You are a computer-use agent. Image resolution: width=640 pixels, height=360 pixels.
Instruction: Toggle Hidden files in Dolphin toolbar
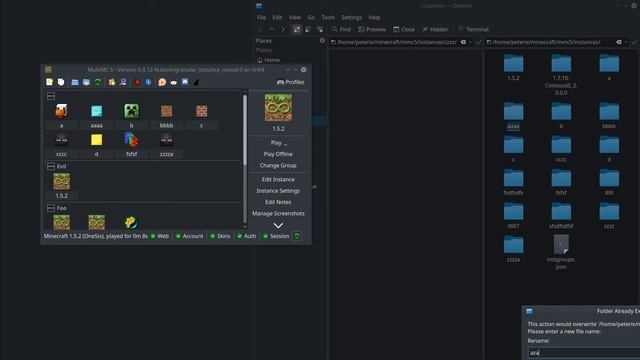pos(435,29)
